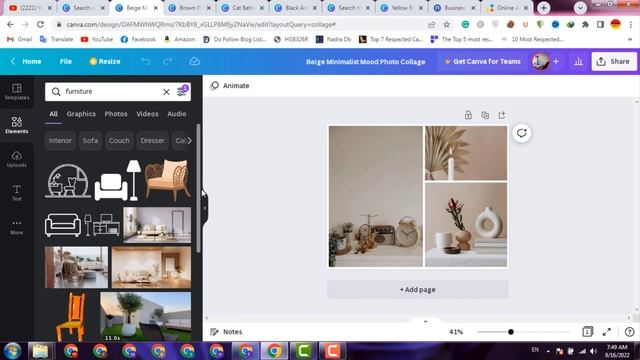
Task: Click the Share button
Action: click(614, 62)
